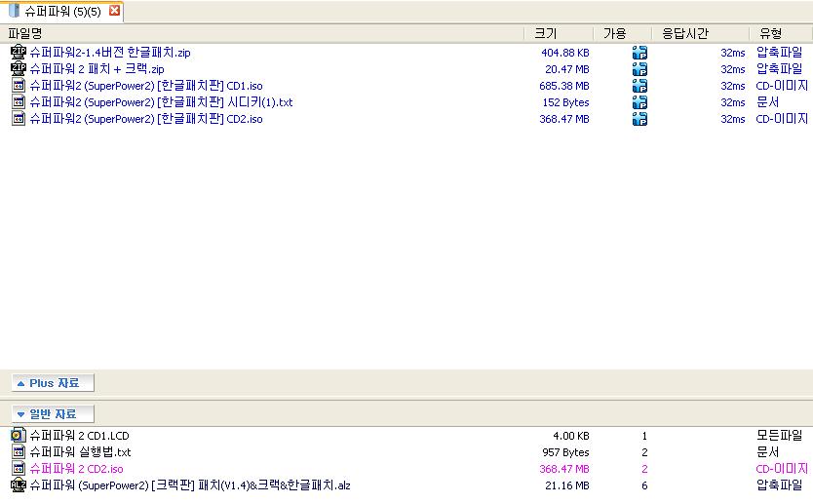Image resolution: width=813 pixels, height=504 pixels.
Task: Select the file 슈퍼파워 실행법.txt
Action: (80, 452)
